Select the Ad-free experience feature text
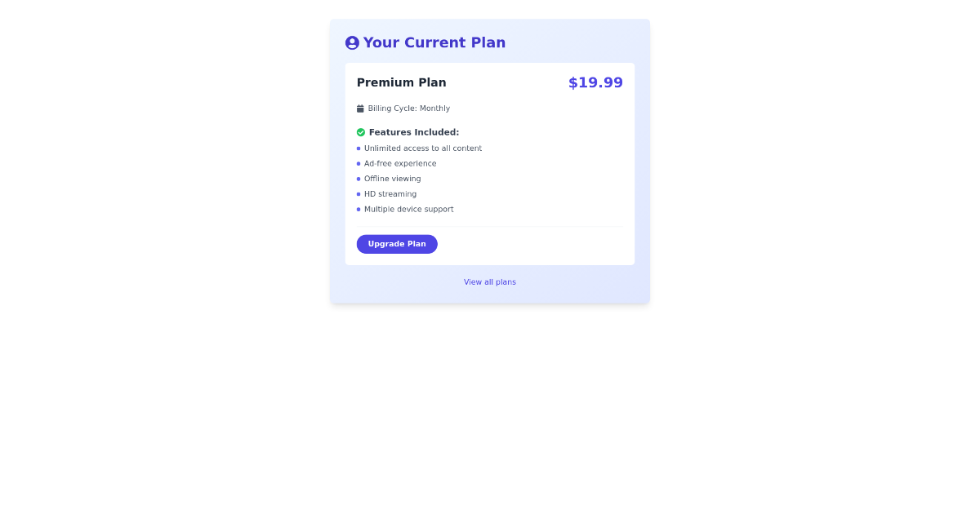 tap(399, 163)
